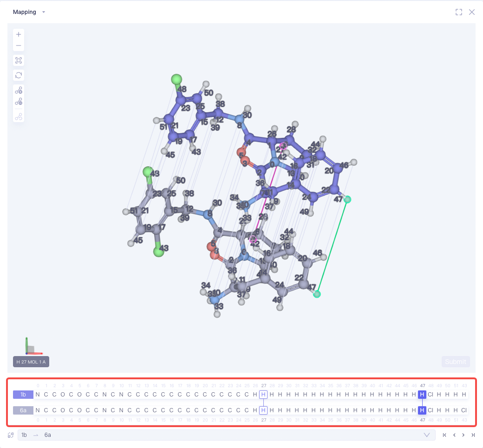Viewport: 483px width, 448px height.
Task: Open the 1b → 6a pair selector
Action: pyautogui.click(x=227, y=435)
